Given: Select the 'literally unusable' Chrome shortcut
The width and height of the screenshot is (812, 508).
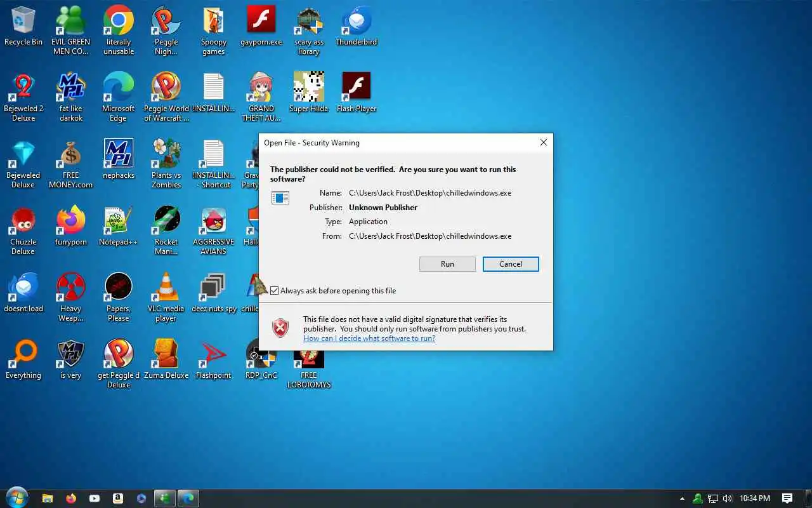Looking at the screenshot, I should click(119, 30).
